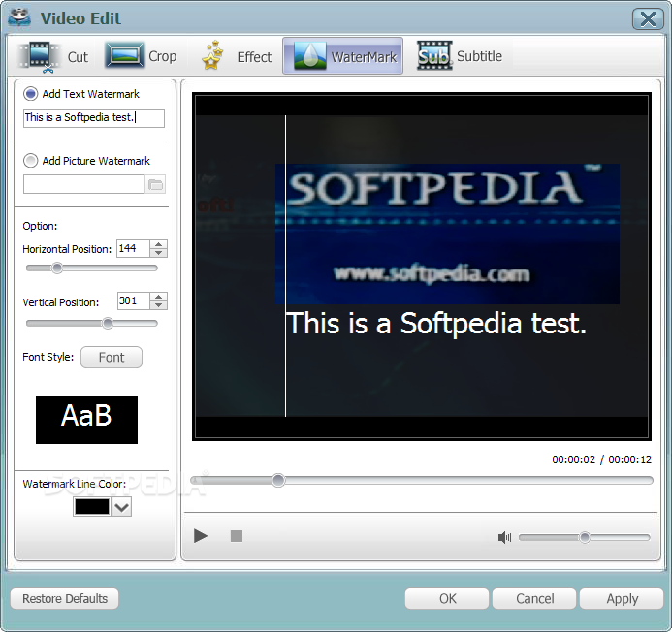Image resolution: width=672 pixels, height=632 pixels.
Task: Click the WaterMark droplet icon
Action: coord(310,55)
